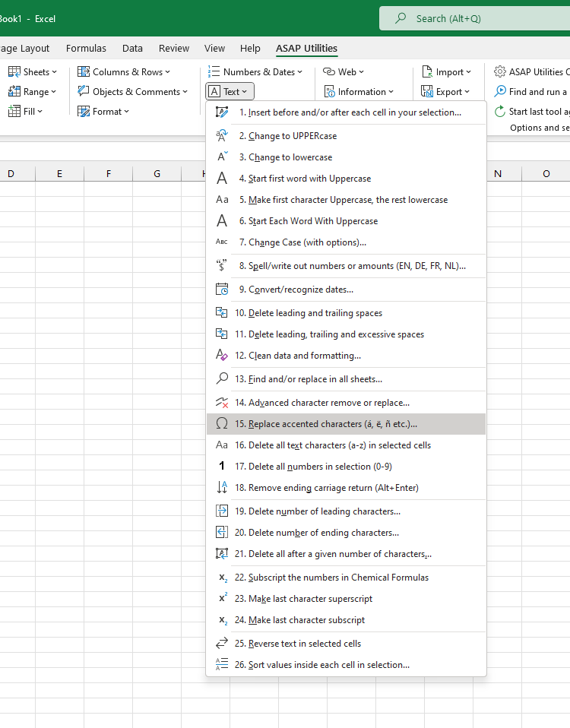Viewport: 570px width, 728px height.
Task: Collapse the Text dropdown button
Action: click(230, 92)
